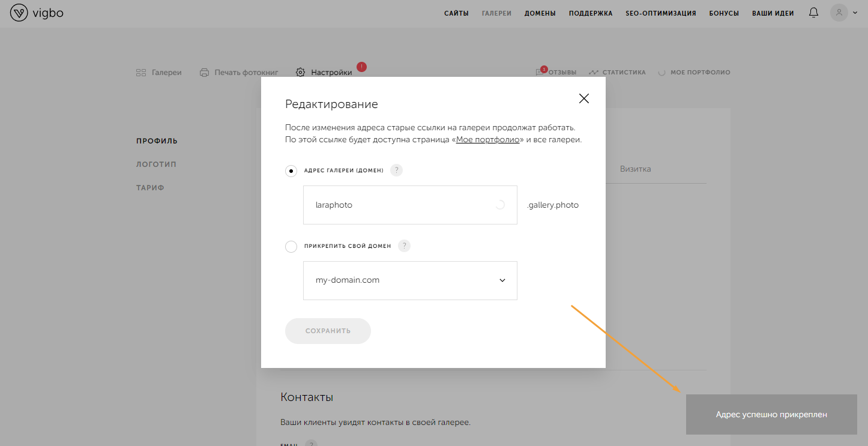Click help icon next to Прикрепить свой домен

[404, 246]
